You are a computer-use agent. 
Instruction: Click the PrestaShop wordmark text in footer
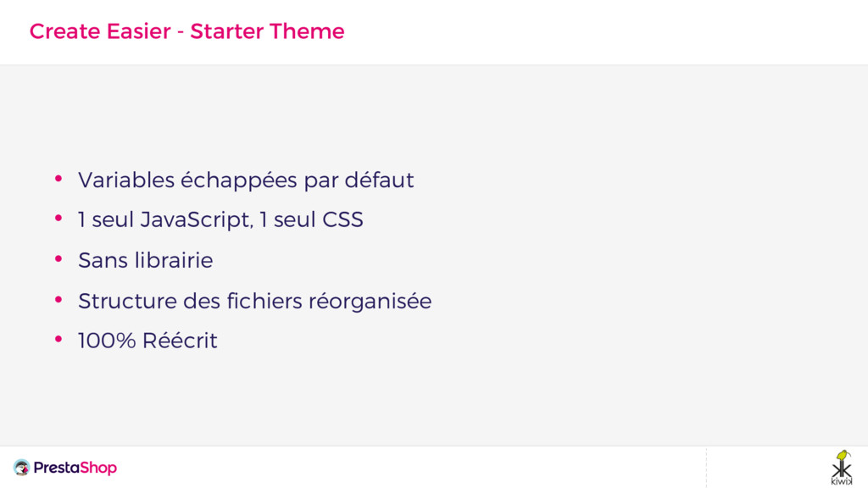75,468
